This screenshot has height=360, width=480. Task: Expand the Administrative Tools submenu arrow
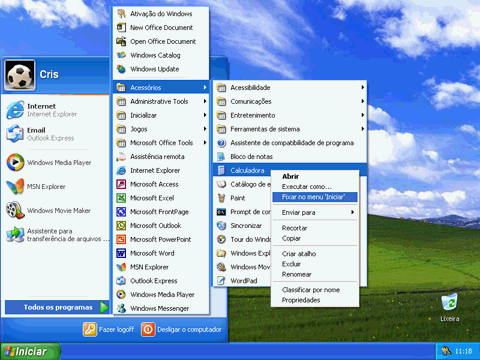(x=205, y=101)
